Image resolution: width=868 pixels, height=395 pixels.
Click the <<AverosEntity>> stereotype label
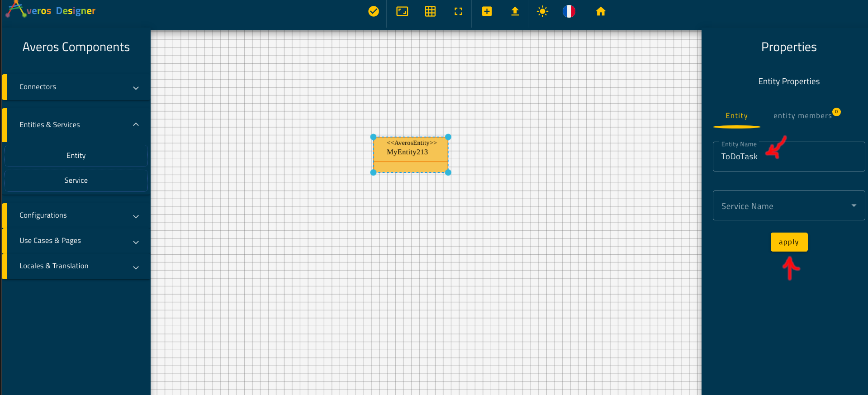pyautogui.click(x=412, y=143)
